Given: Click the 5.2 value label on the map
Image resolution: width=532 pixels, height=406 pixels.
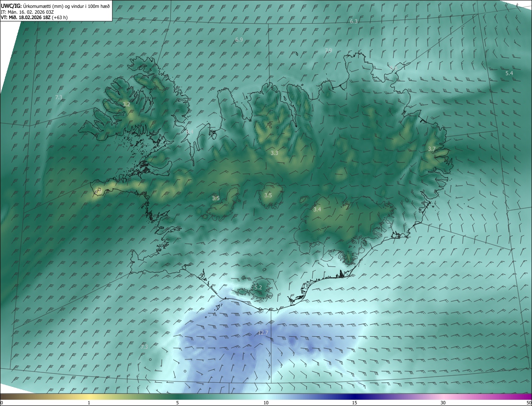Looking at the screenshot, I should click(x=258, y=287).
